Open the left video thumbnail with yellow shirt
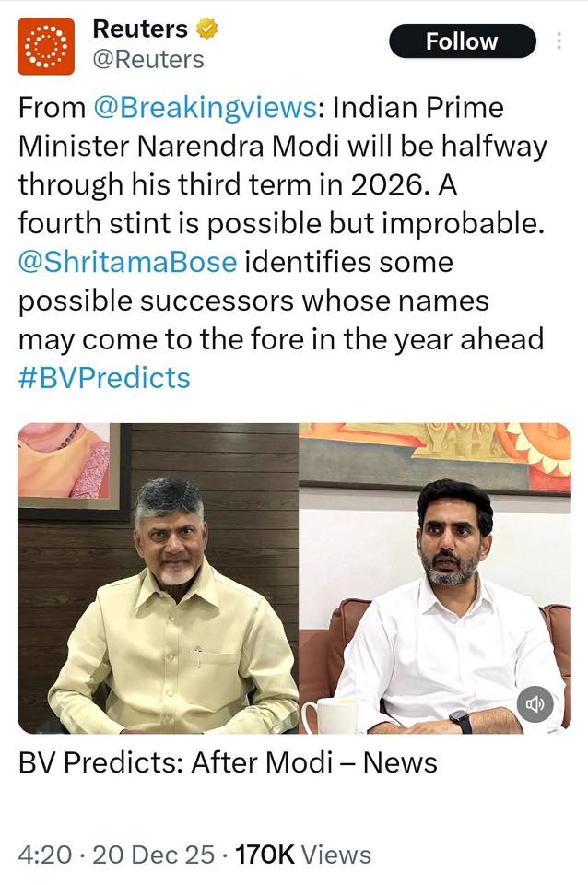Image resolution: width=588 pixels, height=885 pixels. click(x=158, y=578)
